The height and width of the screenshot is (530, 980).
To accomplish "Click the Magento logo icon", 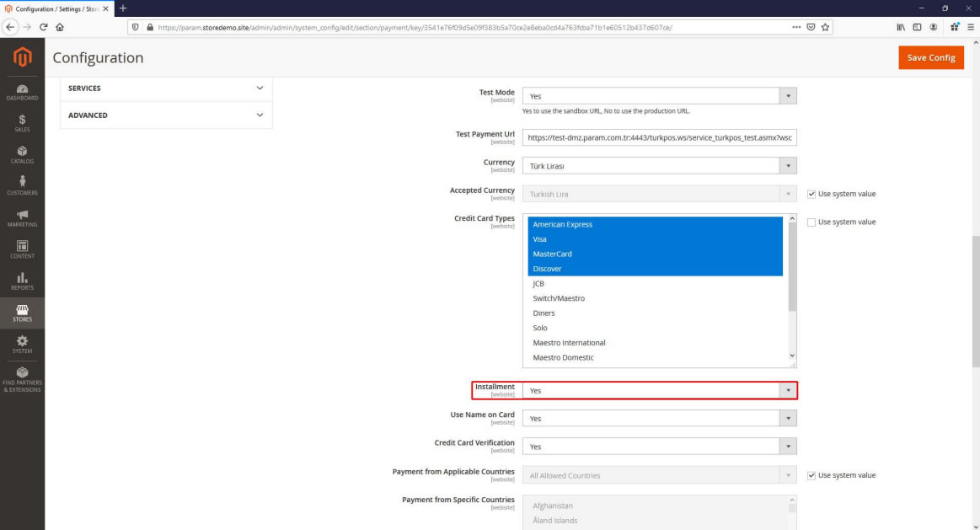I will 22,56.
